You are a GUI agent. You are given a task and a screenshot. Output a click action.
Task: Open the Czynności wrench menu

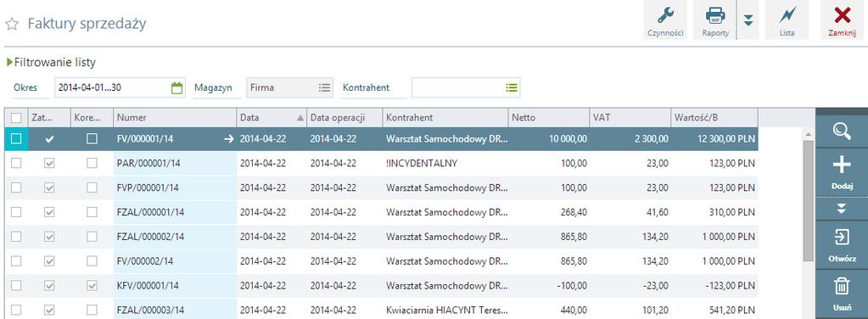coord(665,20)
